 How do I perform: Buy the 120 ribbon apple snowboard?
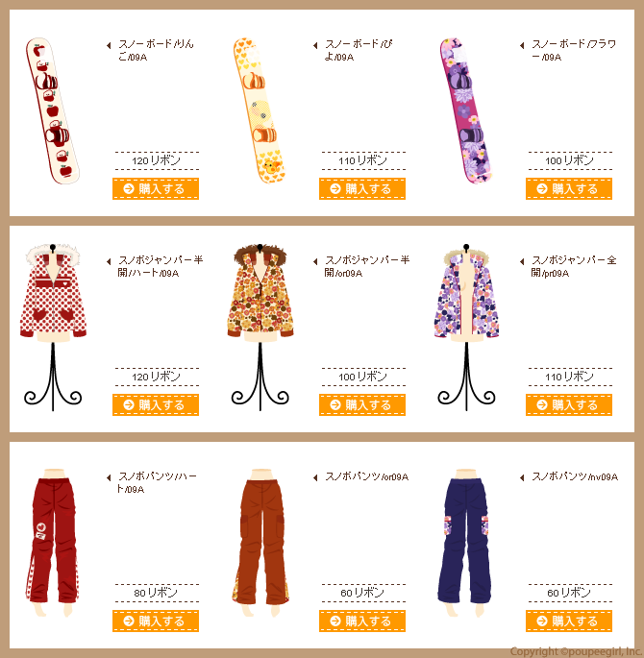(x=156, y=189)
